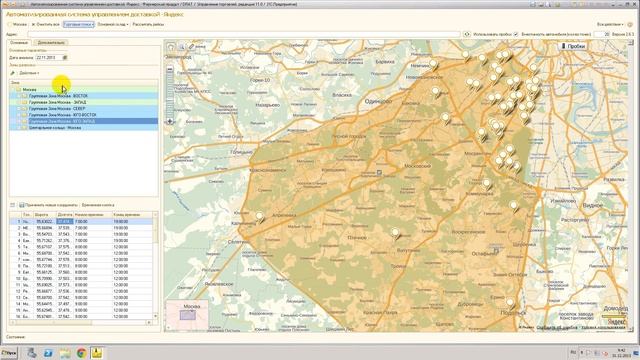Viewport: 640px width, 360px height.
Task: Select the Центральное кольцо - Москва row
Action: pos(84,128)
